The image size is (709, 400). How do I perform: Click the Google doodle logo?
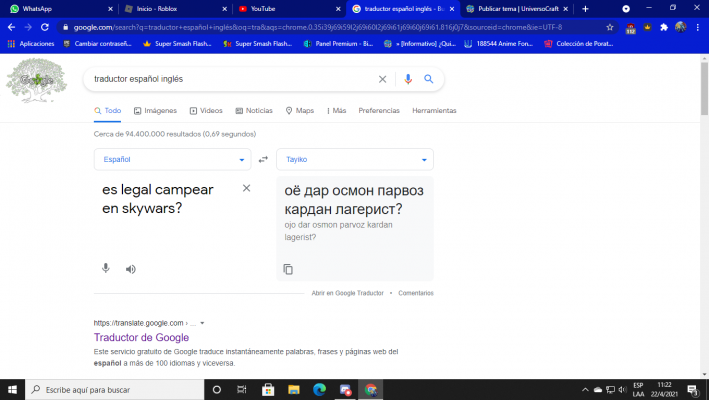tap(36, 80)
